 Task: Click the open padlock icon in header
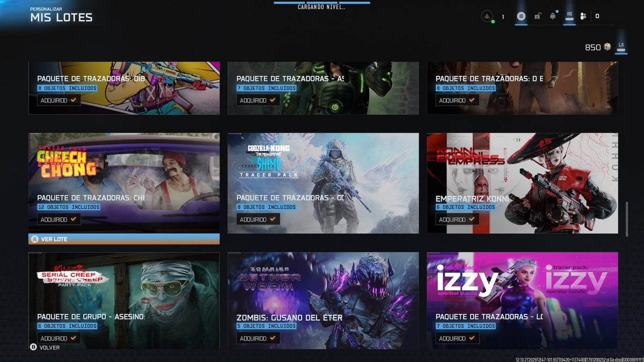(537, 17)
